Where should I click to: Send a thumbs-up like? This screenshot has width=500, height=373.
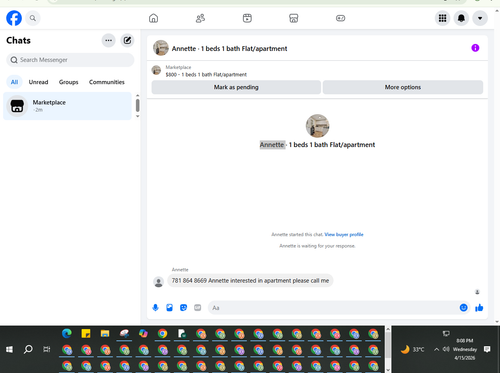pyautogui.click(x=479, y=308)
